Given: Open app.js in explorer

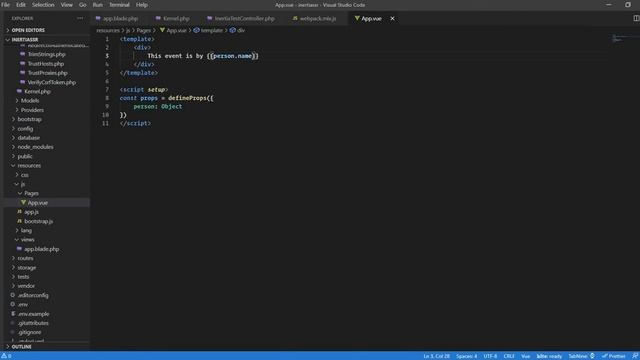Looking at the screenshot, I should point(31,212).
